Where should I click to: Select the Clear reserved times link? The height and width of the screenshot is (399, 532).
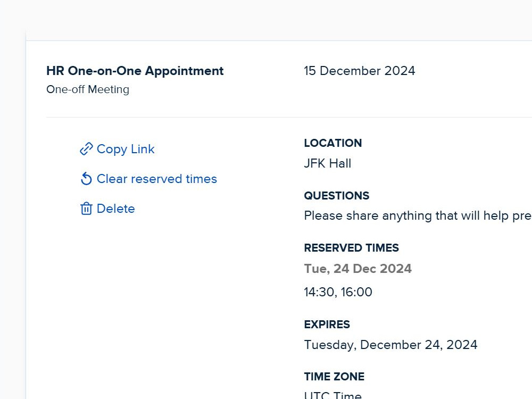[x=157, y=179]
